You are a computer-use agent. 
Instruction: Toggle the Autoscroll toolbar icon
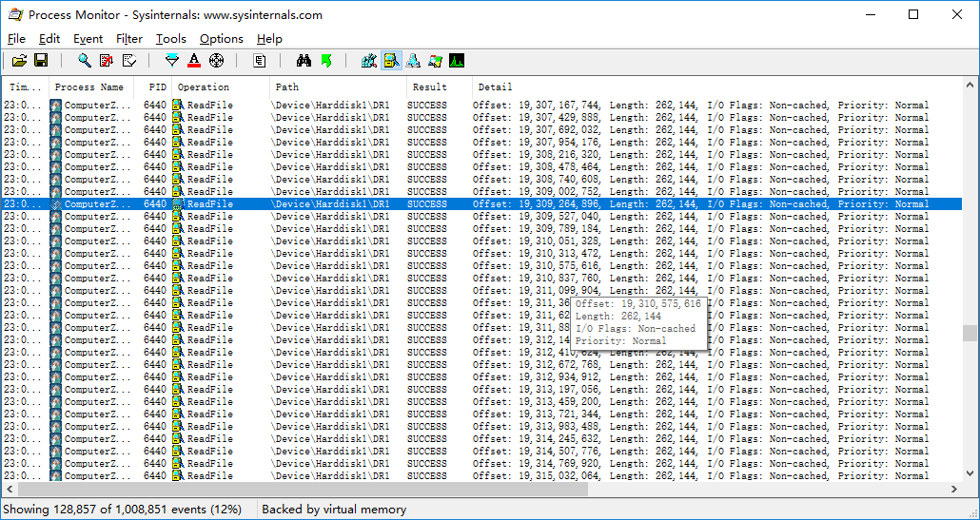[x=107, y=61]
